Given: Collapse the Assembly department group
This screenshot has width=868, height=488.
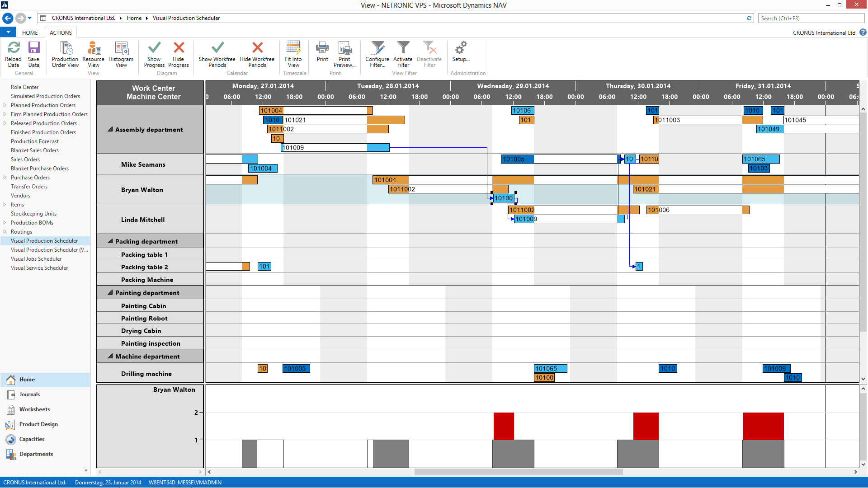Looking at the screenshot, I should [110, 129].
